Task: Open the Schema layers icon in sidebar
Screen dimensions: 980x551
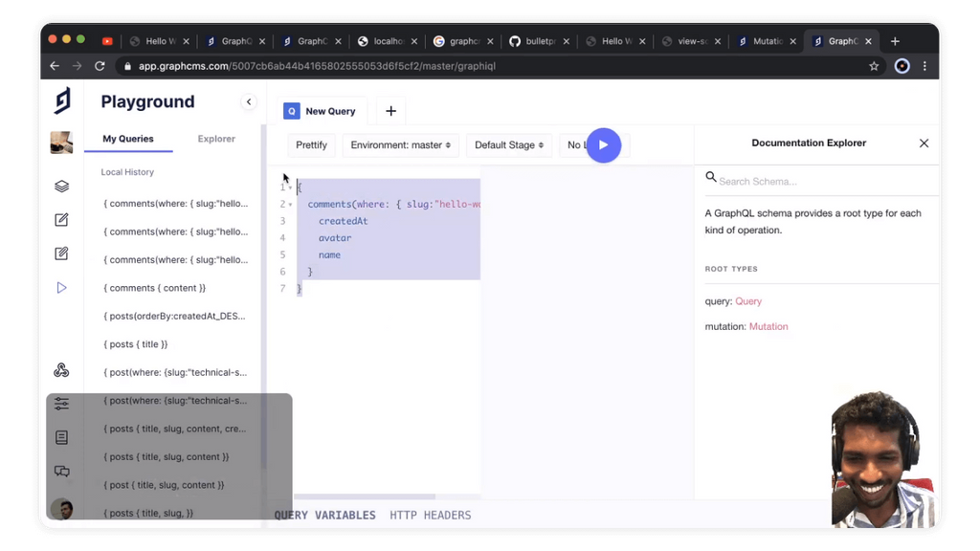Action: (x=61, y=187)
